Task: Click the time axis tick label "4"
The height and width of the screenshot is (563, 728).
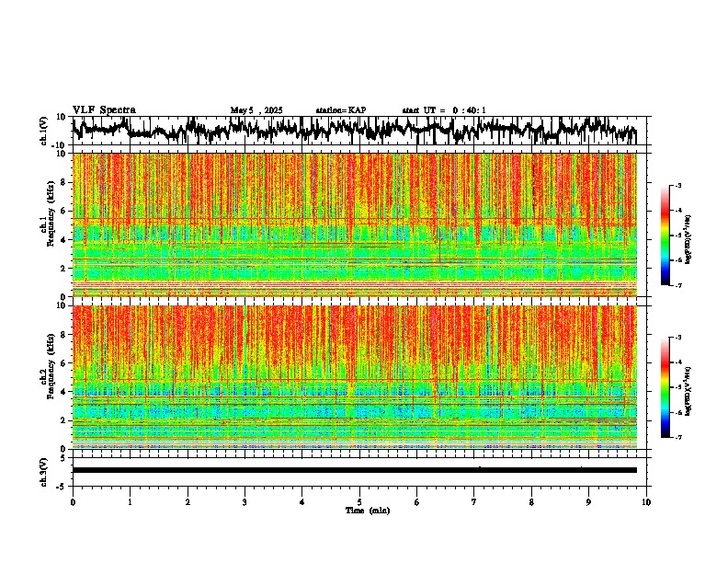Action: 302,502
